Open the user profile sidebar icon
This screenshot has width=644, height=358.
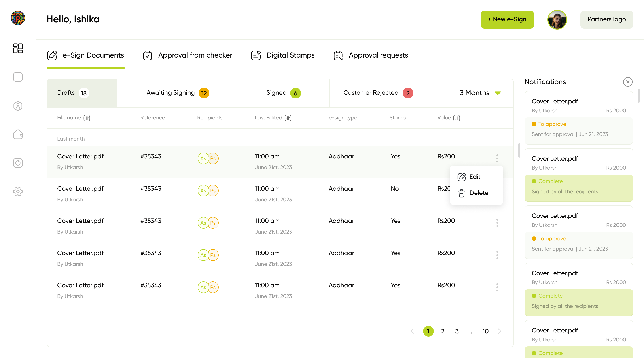[x=18, y=106]
